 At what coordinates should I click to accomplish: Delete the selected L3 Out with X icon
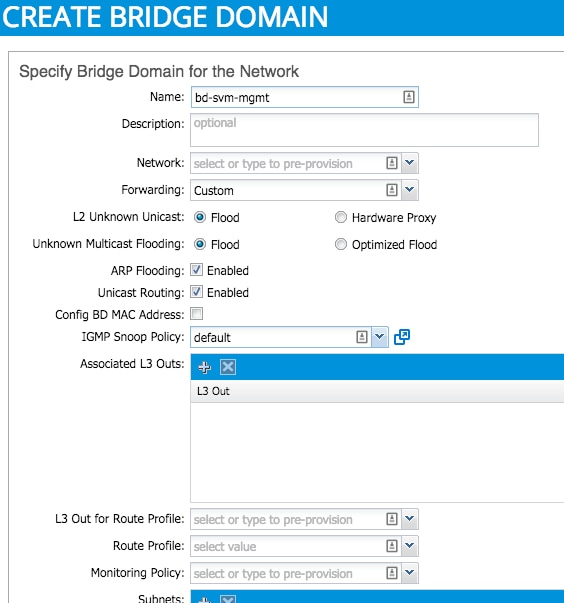(228, 367)
